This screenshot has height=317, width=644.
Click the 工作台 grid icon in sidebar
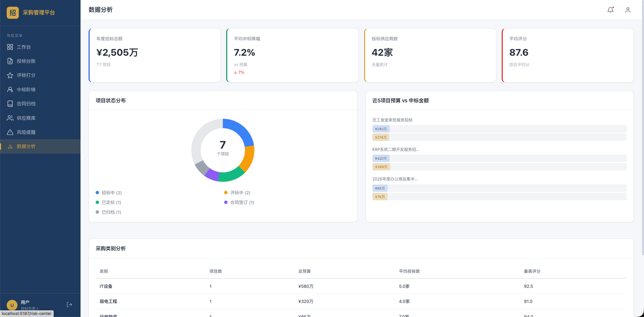click(10, 47)
